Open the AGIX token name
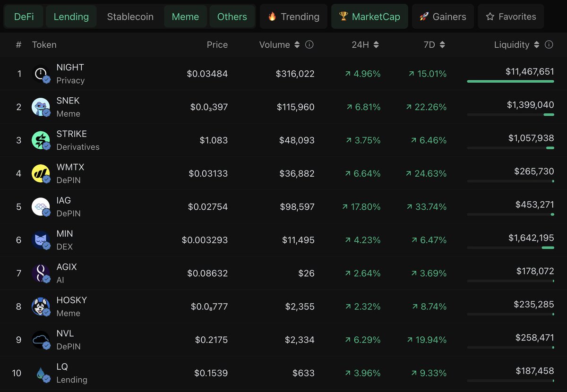 point(67,267)
